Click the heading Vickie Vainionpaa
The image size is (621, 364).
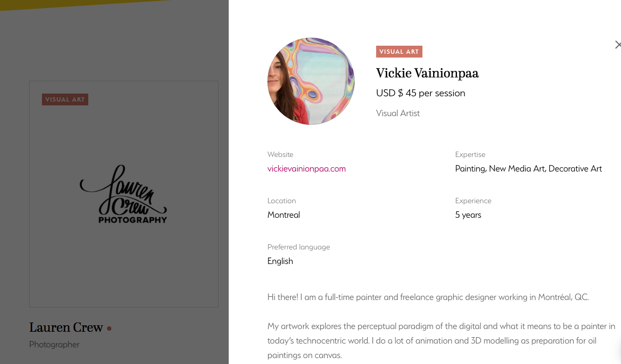tap(427, 73)
